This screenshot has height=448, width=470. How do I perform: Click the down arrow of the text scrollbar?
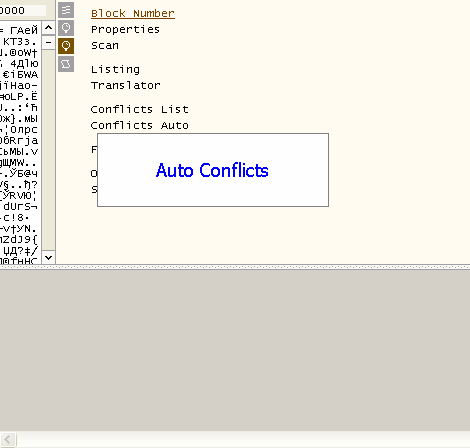pos(49,257)
